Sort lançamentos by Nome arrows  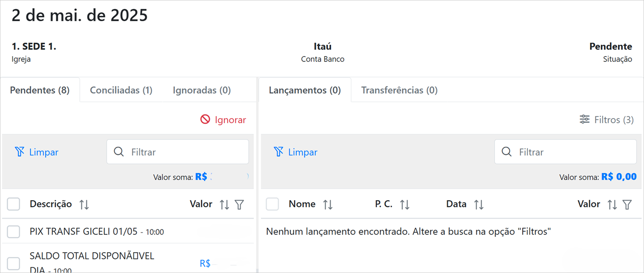(x=328, y=204)
